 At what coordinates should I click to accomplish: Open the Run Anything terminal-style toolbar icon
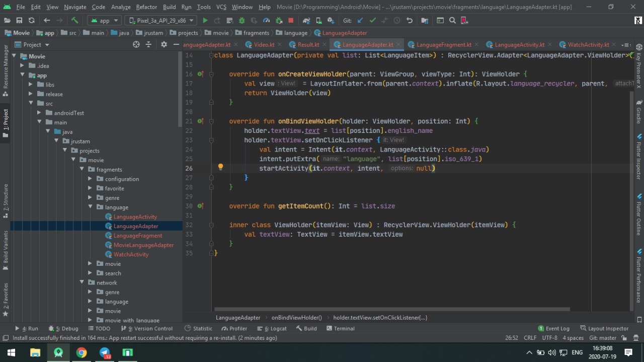[x=440, y=21]
